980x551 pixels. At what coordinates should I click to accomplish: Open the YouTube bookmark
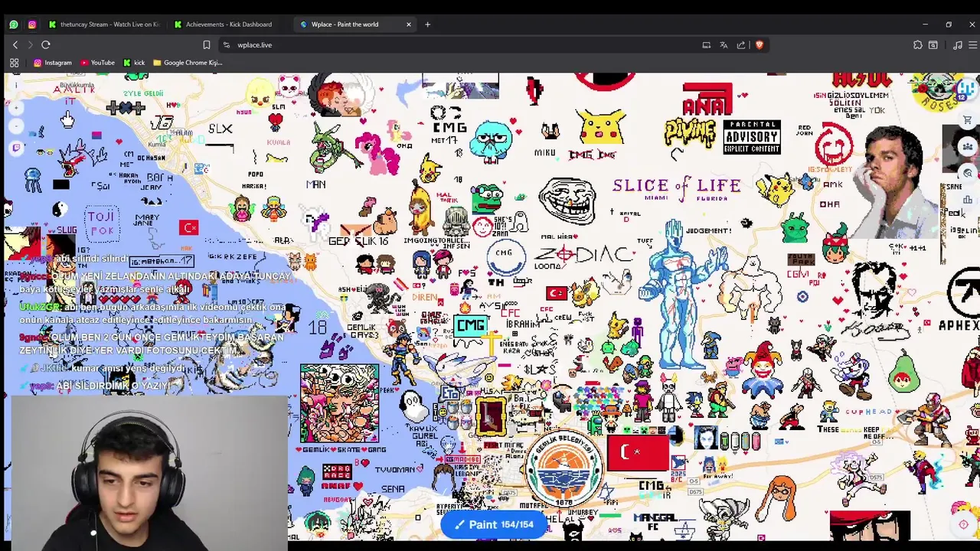(97, 63)
